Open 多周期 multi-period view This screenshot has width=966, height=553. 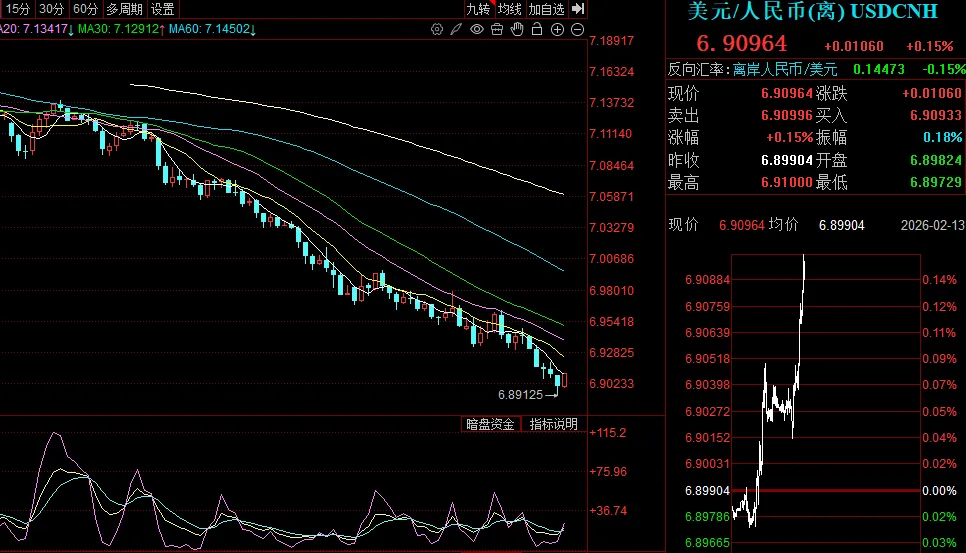(124, 9)
